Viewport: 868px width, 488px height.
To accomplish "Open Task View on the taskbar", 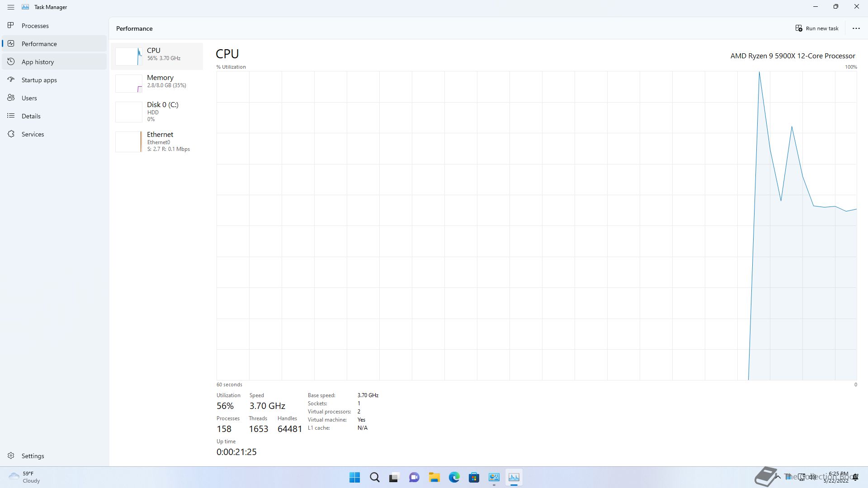I will click(x=394, y=477).
